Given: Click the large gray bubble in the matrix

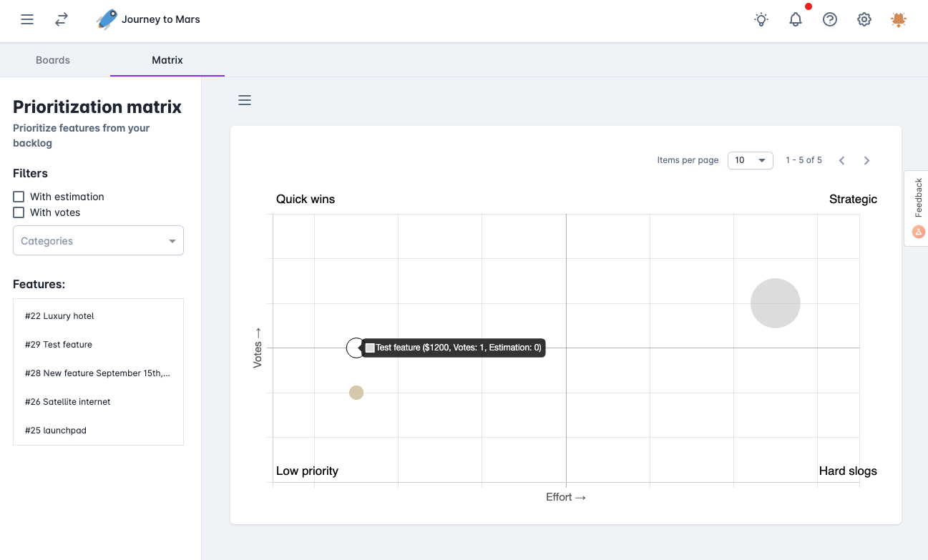Looking at the screenshot, I should tap(775, 303).
